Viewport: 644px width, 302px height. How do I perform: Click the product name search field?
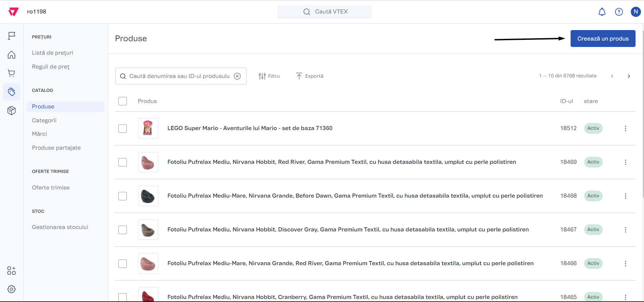coord(179,76)
